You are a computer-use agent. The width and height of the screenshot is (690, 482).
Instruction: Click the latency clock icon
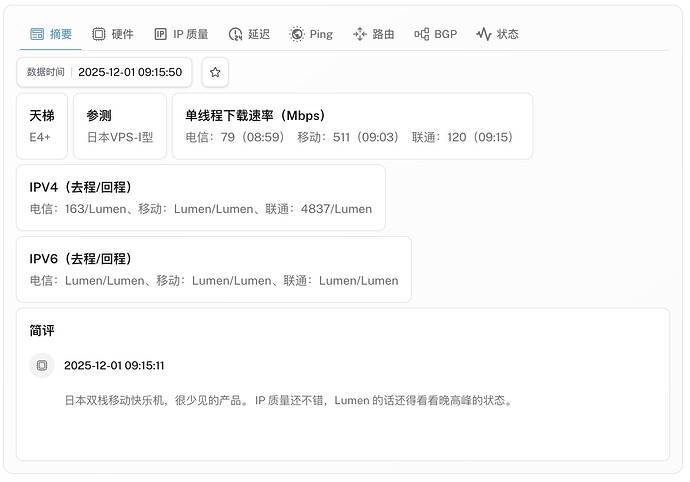(235, 34)
